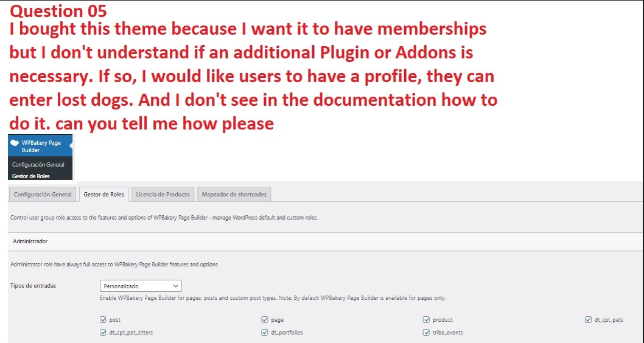Switch to the Gestor de Roles tab

104,195
